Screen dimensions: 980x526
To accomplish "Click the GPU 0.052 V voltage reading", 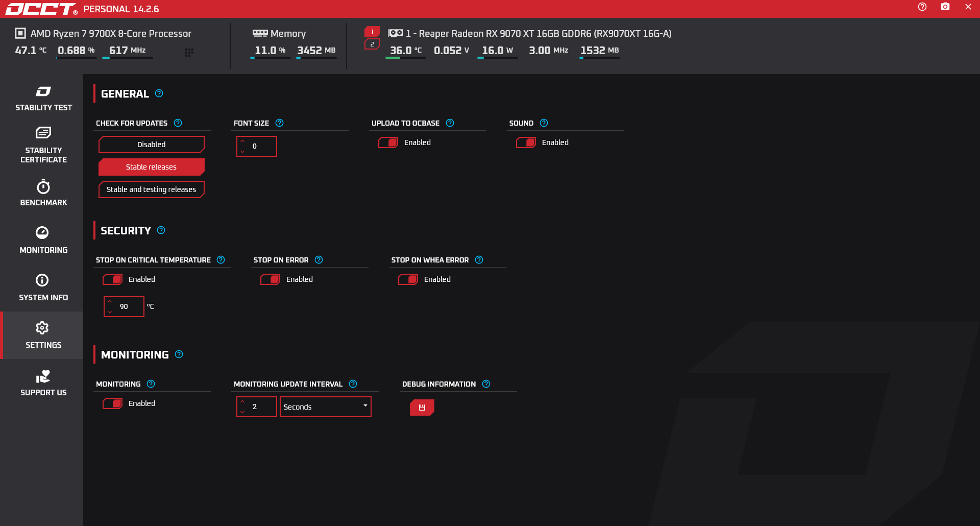I will pos(452,51).
